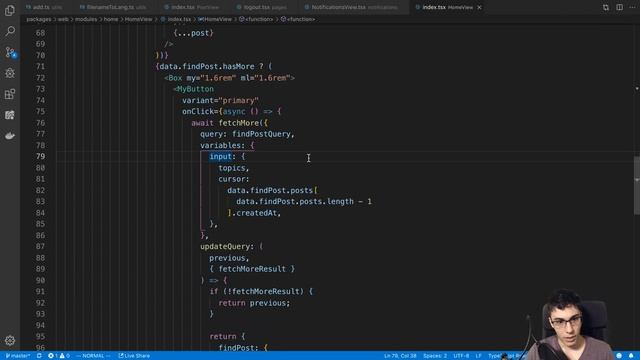
Task: Open the Explorer view in the activity bar
Action: pos(10,10)
